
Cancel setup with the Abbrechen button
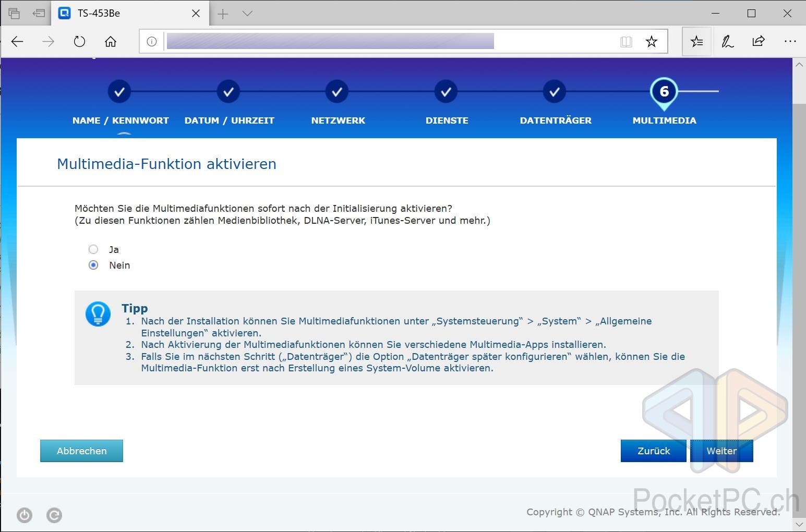coord(81,451)
